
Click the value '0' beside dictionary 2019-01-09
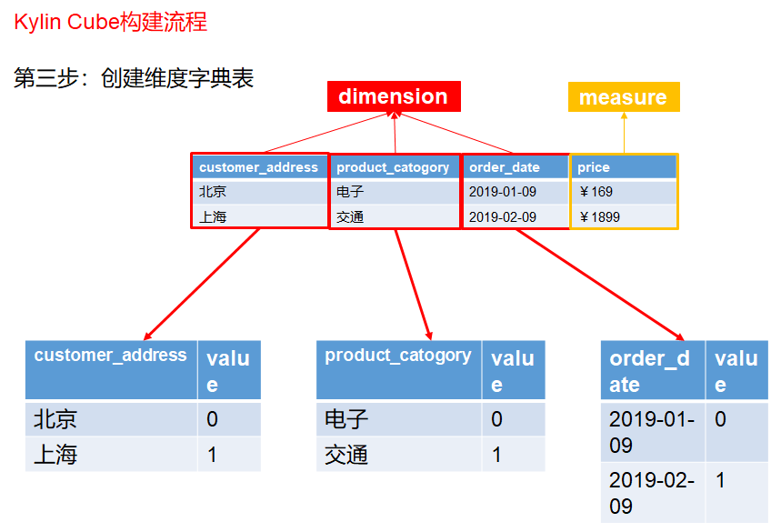720,419
